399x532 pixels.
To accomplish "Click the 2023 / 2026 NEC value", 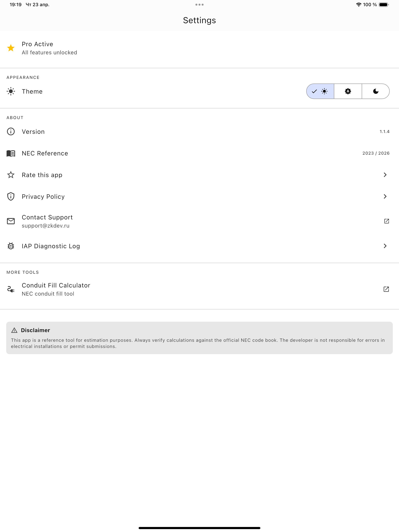I will tap(376, 153).
